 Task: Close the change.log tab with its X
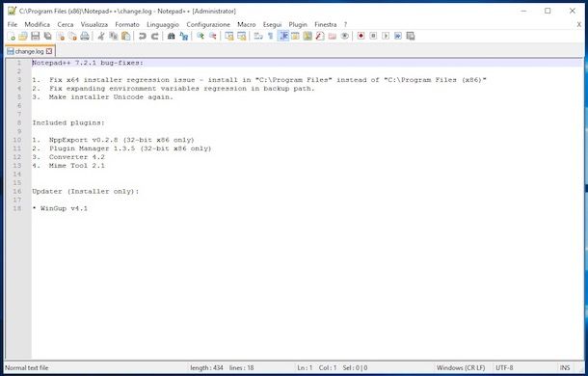pyautogui.click(x=49, y=51)
